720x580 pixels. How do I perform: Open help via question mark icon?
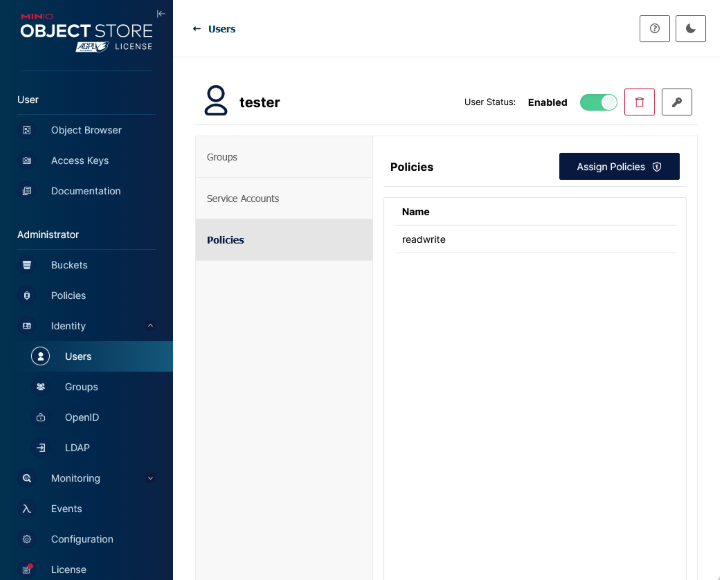[x=654, y=29]
